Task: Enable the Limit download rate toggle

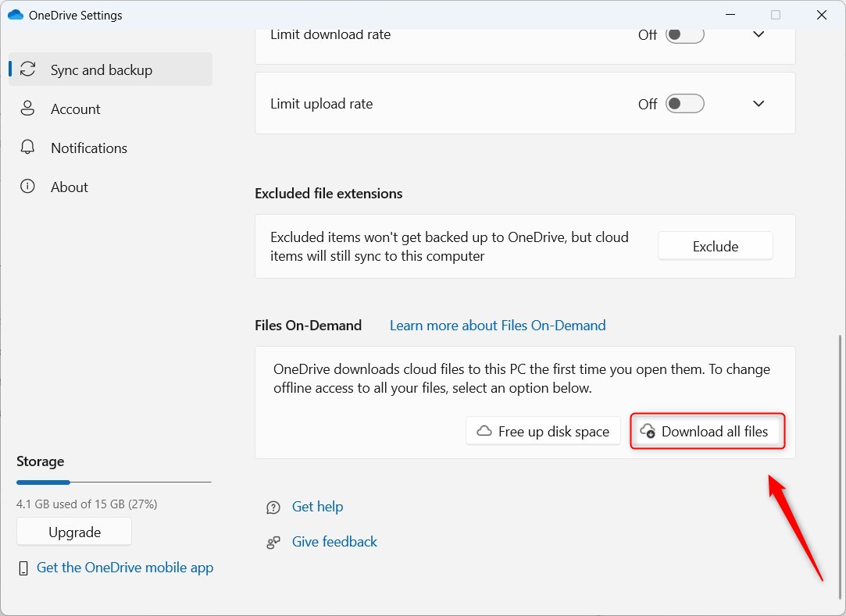Action: (x=684, y=34)
